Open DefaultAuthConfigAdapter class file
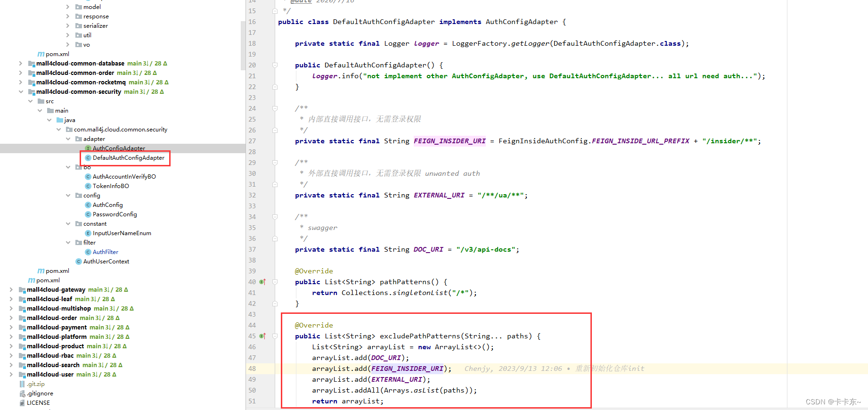 click(128, 158)
